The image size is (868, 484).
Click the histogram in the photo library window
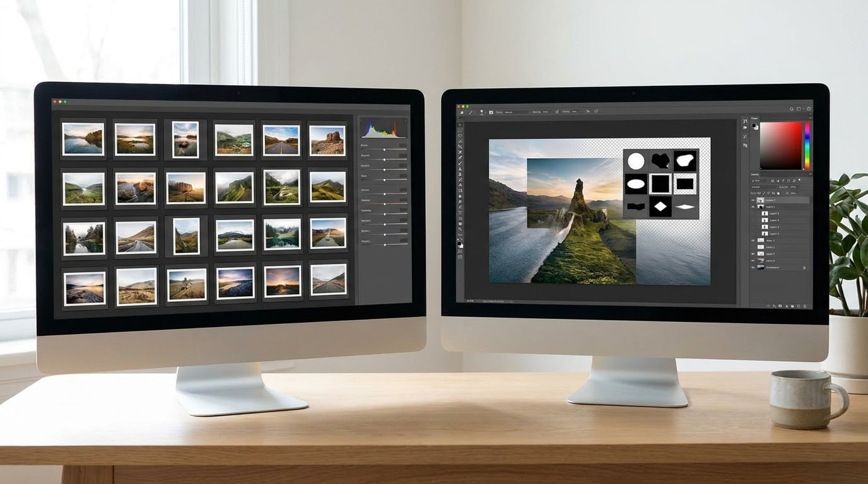pos(383,127)
